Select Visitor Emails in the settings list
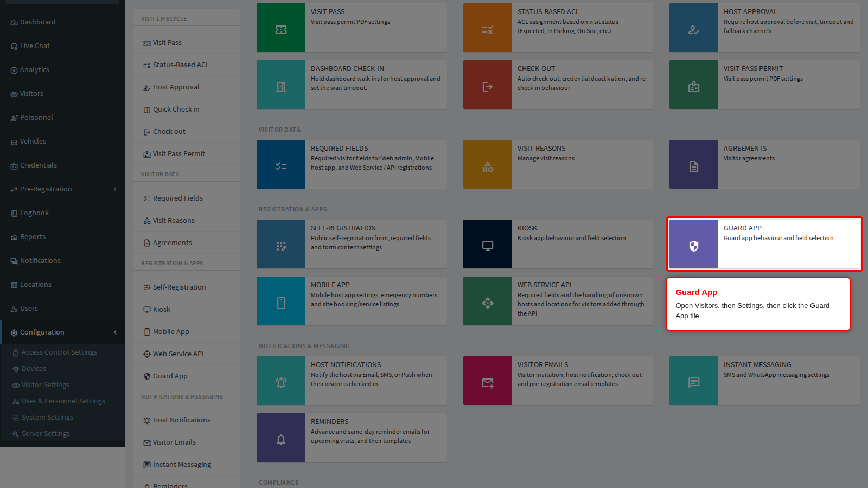 pos(187,442)
